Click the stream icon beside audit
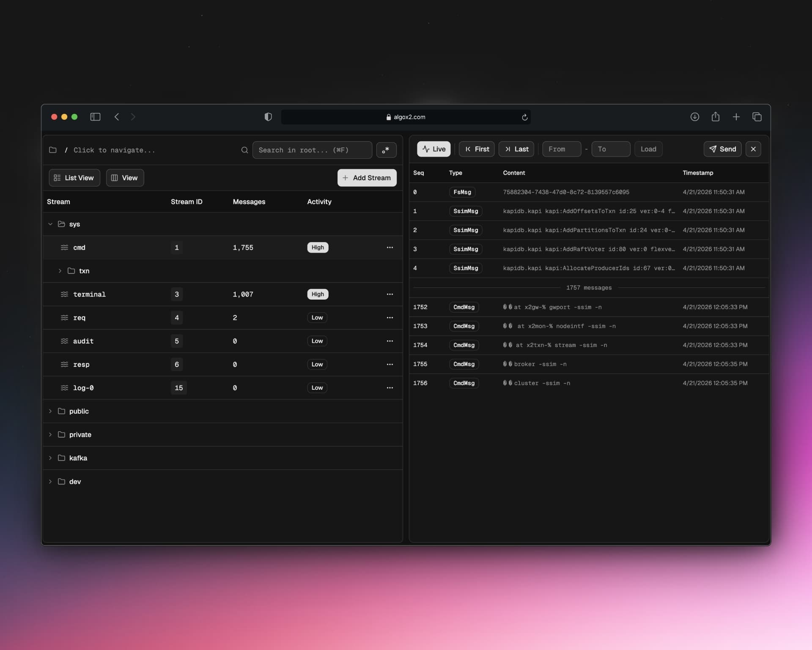 click(64, 341)
